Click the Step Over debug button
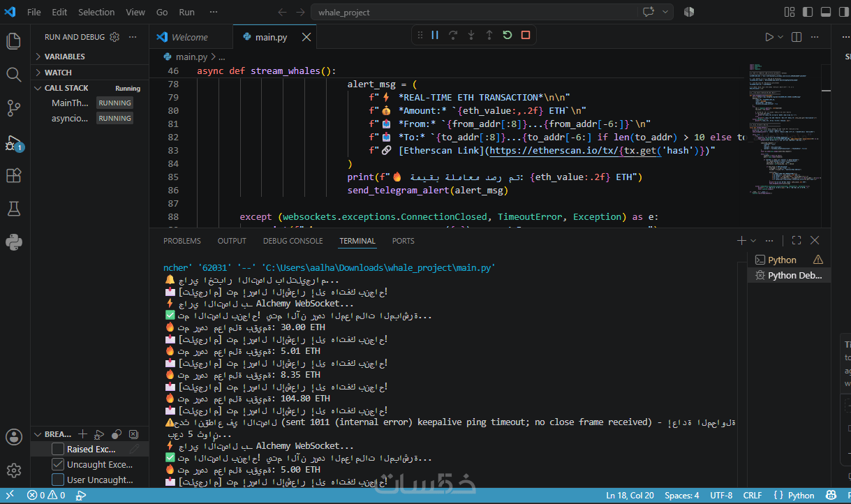The width and height of the screenshot is (851, 504). pyautogui.click(x=453, y=35)
